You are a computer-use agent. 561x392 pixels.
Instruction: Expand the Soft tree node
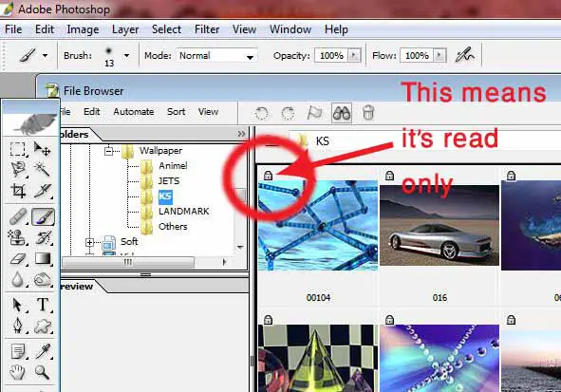click(90, 242)
